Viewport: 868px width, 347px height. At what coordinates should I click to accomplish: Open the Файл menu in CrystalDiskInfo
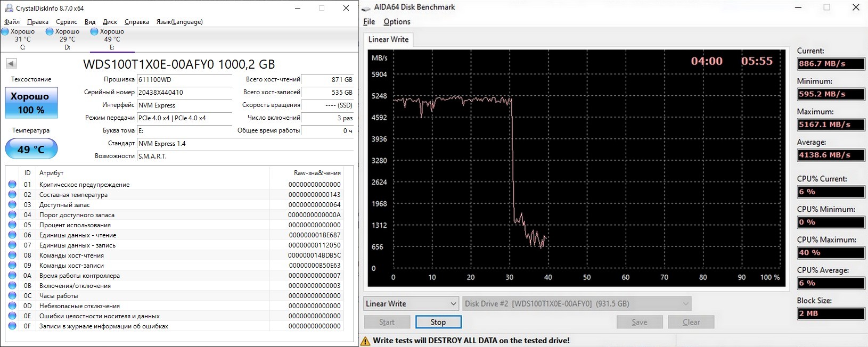click(12, 22)
